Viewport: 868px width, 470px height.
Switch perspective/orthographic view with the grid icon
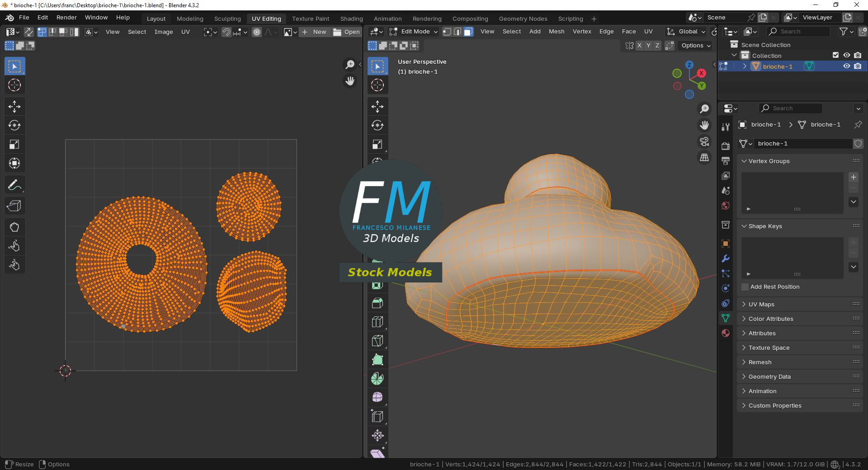coord(704,157)
